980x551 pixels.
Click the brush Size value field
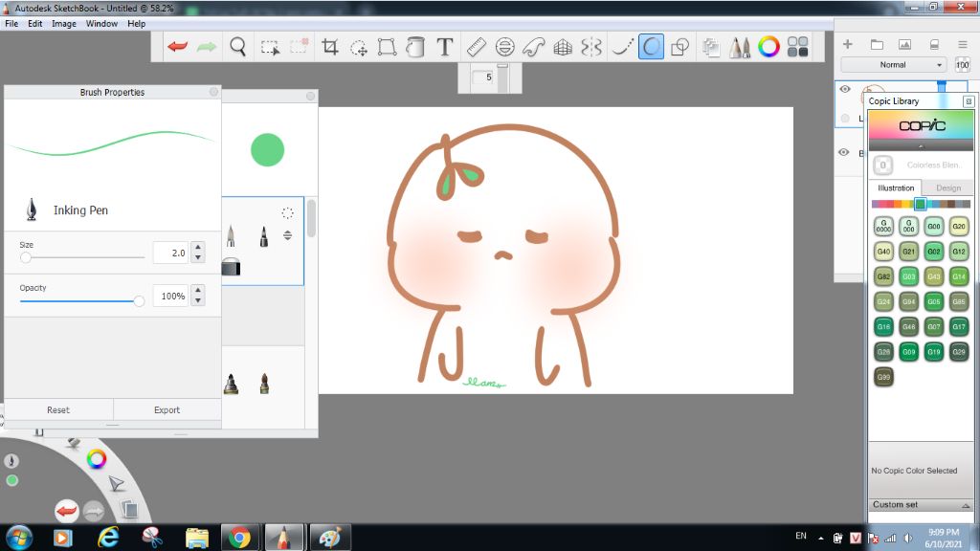[170, 253]
